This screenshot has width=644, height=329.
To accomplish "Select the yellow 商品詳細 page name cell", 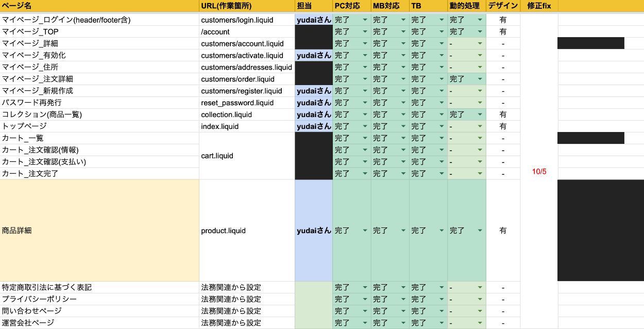I will 99,231.
